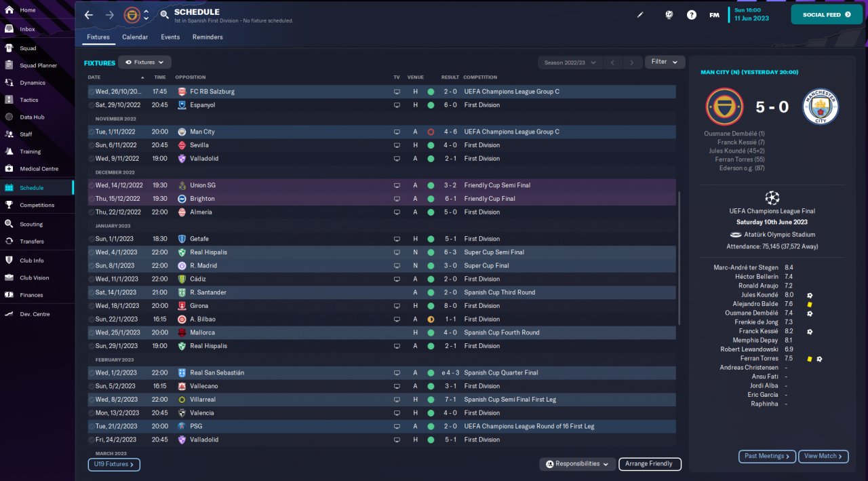Open the Club Vision icon
Screen dimensions: 868x481
coord(9,277)
